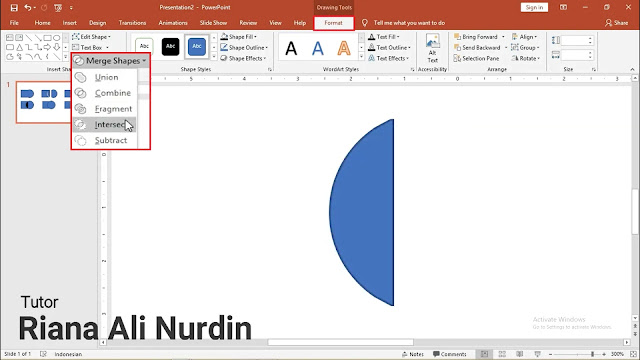The height and width of the screenshot is (360, 640).
Task: Open the Shape Outline dropdown
Action: pyautogui.click(x=244, y=47)
